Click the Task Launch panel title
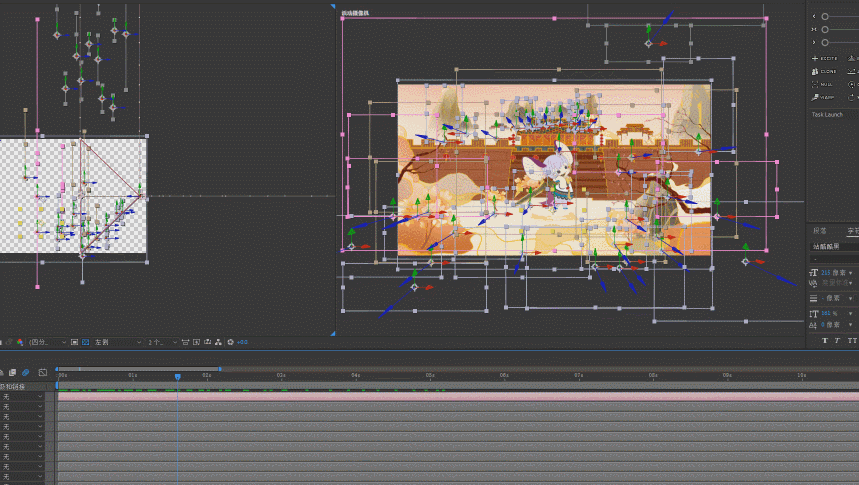The width and height of the screenshot is (859, 485). point(827,115)
